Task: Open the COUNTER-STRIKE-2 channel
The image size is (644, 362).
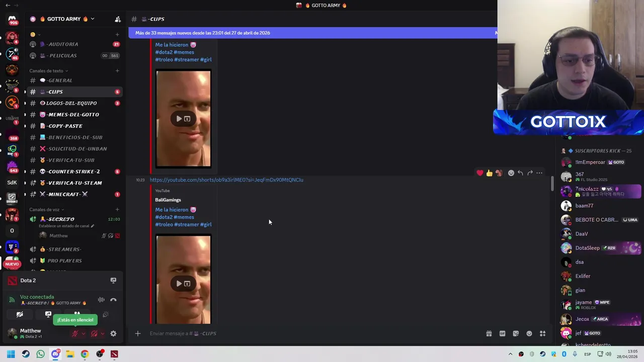Action: tap(73, 171)
